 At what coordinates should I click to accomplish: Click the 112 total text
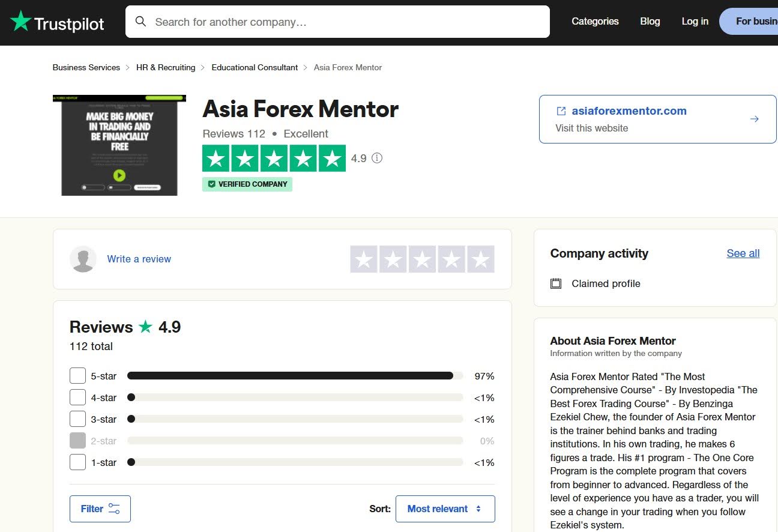[91, 346]
